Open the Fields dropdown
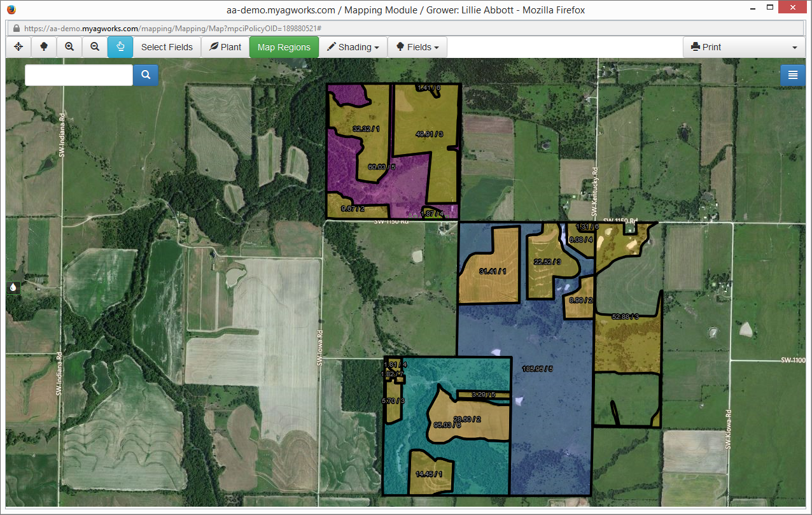The image size is (812, 515). point(417,46)
